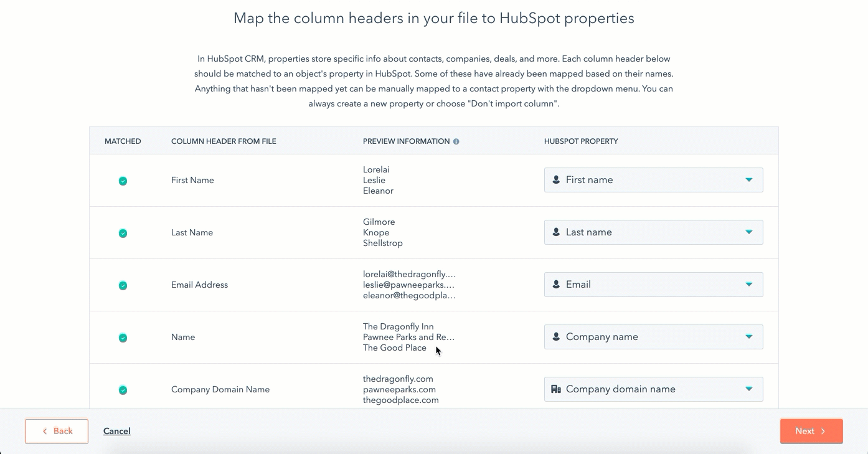The height and width of the screenshot is (454, 868).
Task: Go back with the Back button
Action: click(x=57, y=431)
